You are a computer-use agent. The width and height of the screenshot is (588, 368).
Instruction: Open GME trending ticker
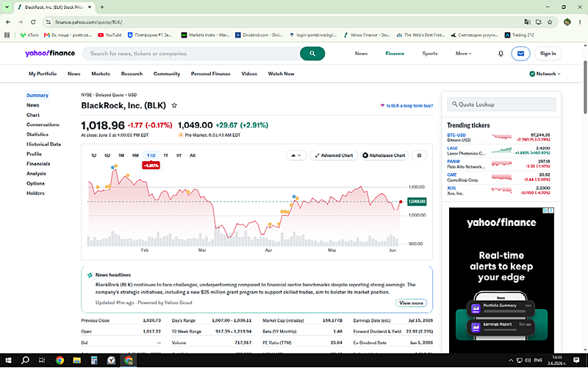pyautogui.click(x=452, y=174)
